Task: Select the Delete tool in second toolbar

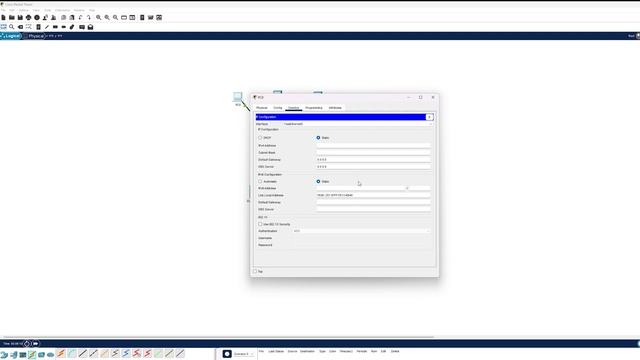Action: click(20, 27)
